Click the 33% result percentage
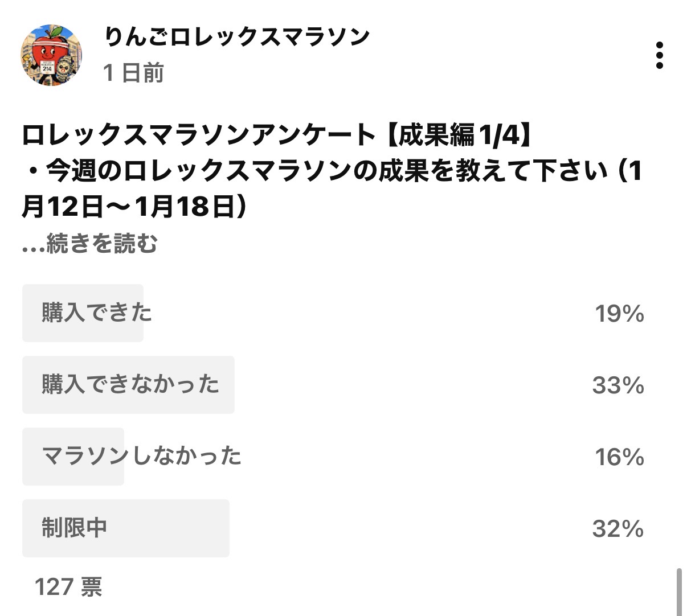 pyautogui.click(x=618, y=385)
